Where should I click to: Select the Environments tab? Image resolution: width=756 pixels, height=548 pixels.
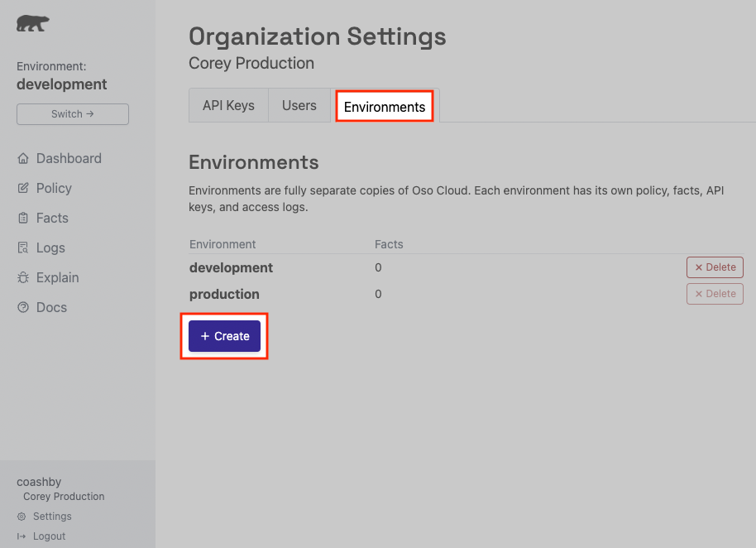point(385,107)
